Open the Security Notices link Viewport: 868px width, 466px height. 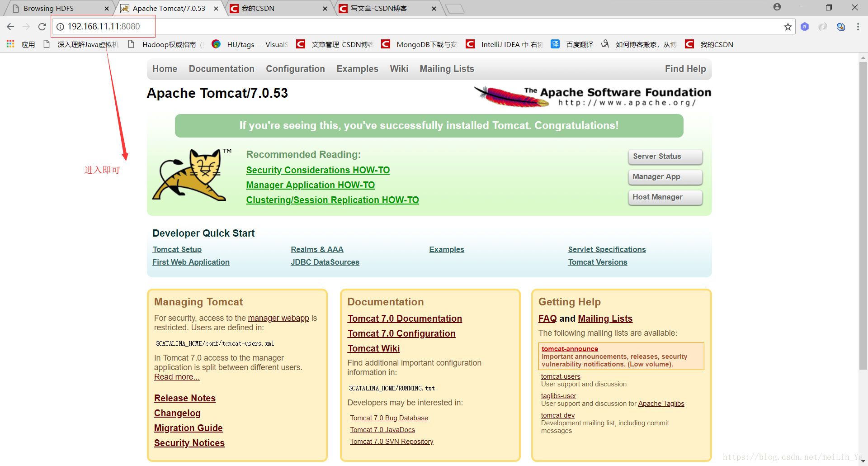189,443
